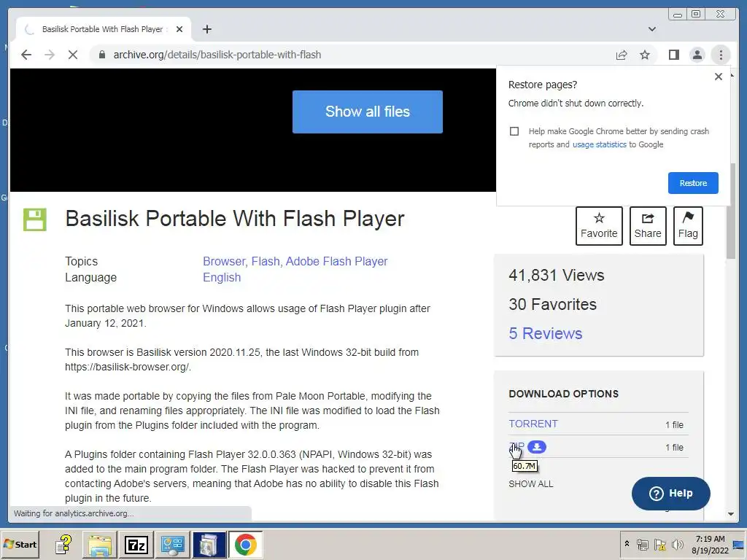Screen dimensions: 747x560
Task: Open a new tab with plus button
Action: [x=206, y=29]
